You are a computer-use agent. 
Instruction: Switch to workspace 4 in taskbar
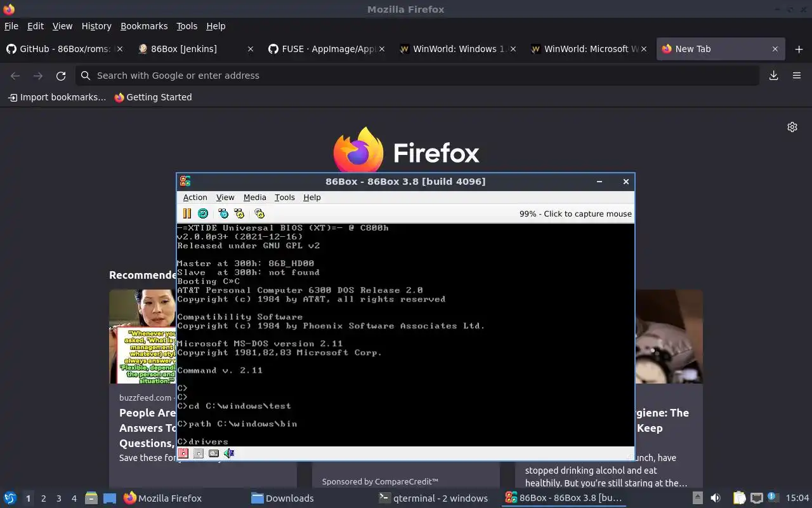coord(74,498)
